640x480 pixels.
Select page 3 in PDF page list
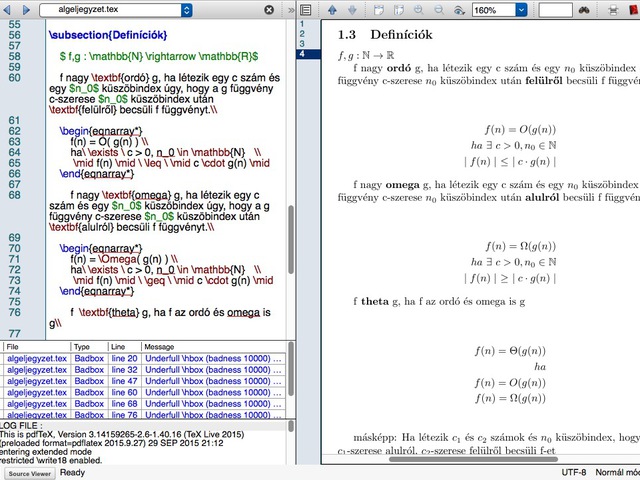point(302,44)
